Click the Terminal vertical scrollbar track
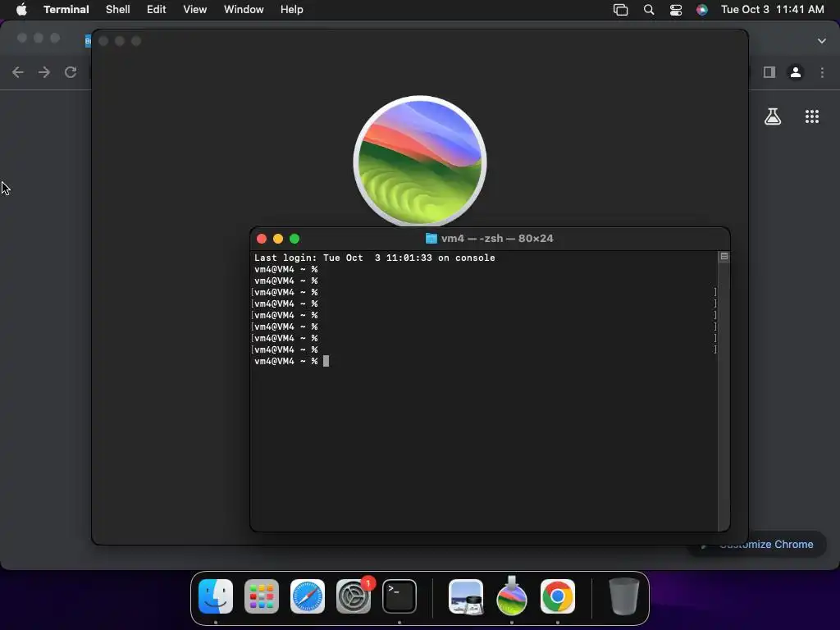This screenshot has height=630, width=840. pyautogui.click(x=724, y=396)
